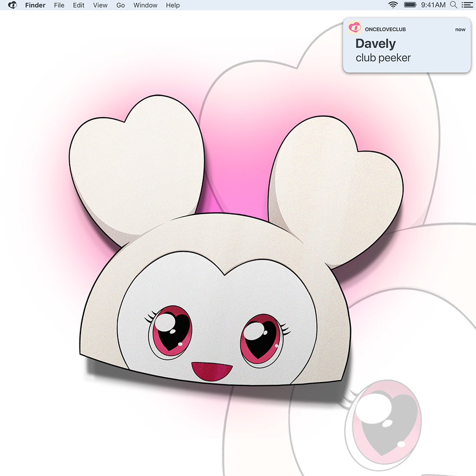This screenshot has height=476, width=476.
Task: Open Spotlight search magnifier icon
Action: tap(454, 5)
